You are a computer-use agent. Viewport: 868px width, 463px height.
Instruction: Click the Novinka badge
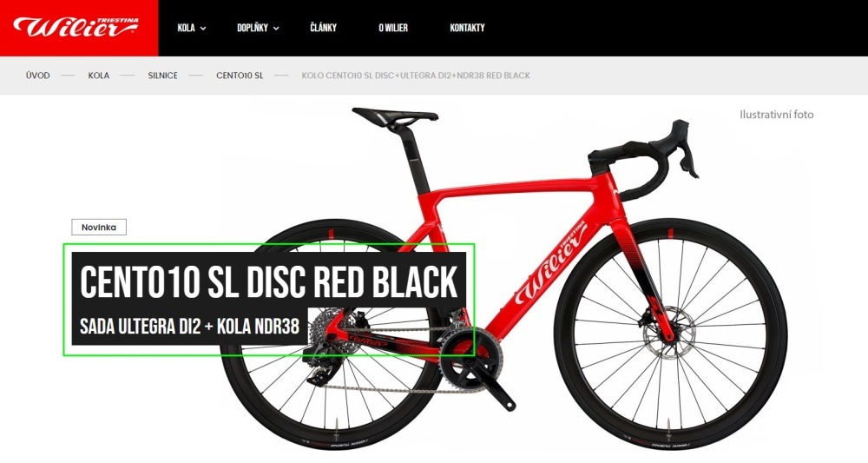click(99, 227)
